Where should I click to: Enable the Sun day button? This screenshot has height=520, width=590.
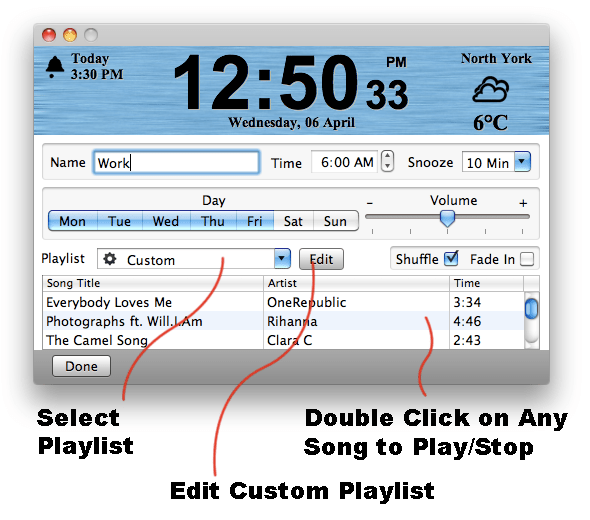(x=335, y=221)
